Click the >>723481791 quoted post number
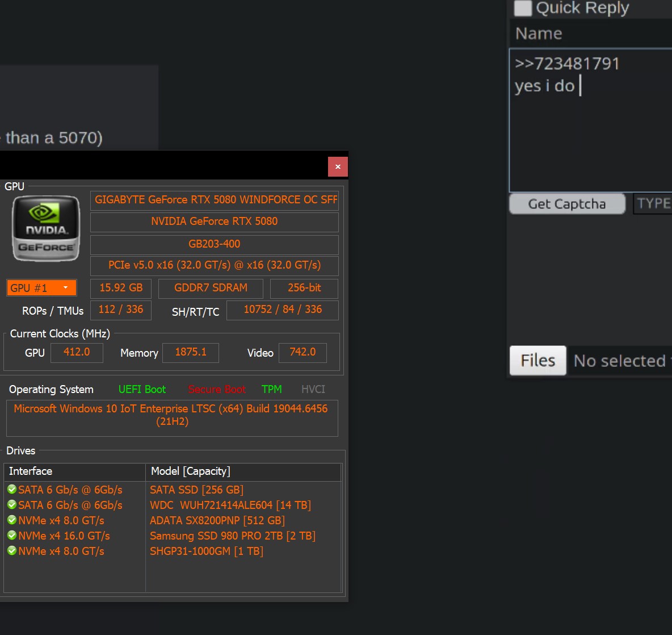This screenshot has width=672, height=635. [567, 64]
